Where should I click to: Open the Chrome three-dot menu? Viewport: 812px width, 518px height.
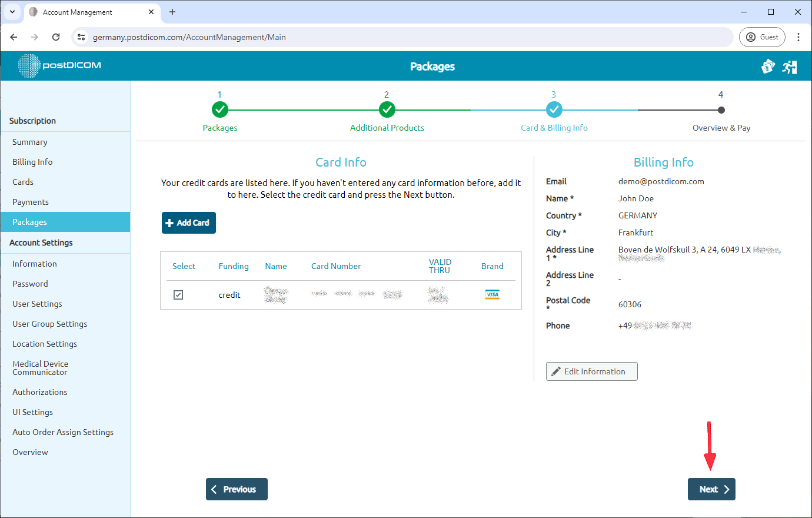pos(798,36)
